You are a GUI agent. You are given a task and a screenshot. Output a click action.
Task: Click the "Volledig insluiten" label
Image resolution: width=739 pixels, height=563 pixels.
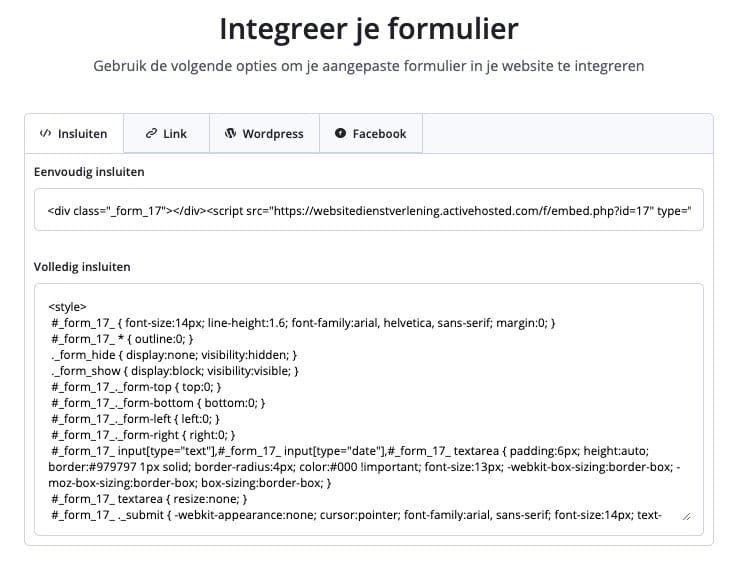tap(82, 267)
